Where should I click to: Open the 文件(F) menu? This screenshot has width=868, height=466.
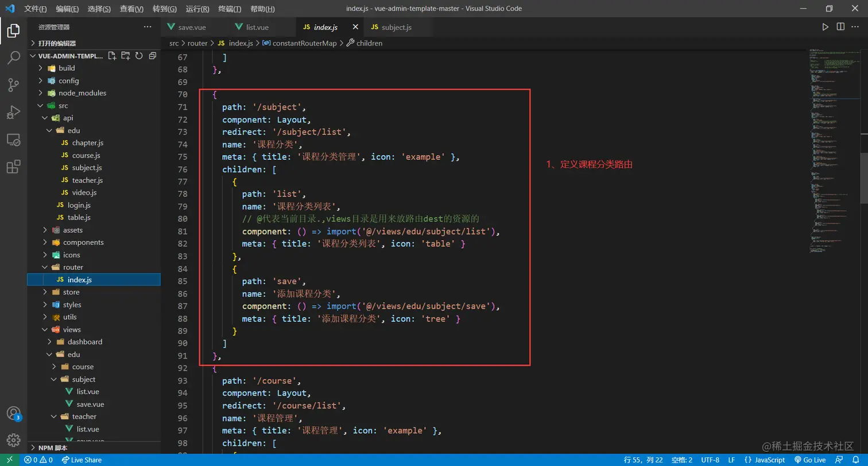[36, 9]
